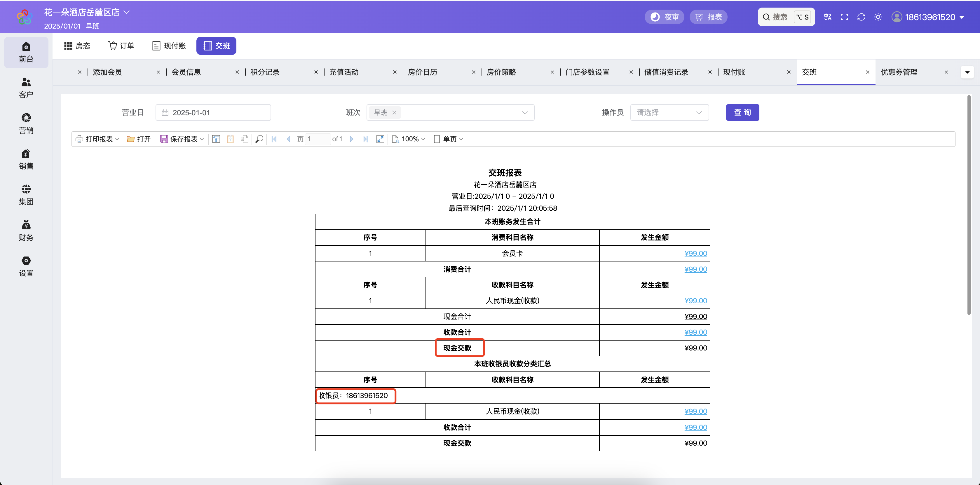Viewport: 980px width, 485px height.
Task: Open the 客户 customers sidebar section
Action: (26, 88)
